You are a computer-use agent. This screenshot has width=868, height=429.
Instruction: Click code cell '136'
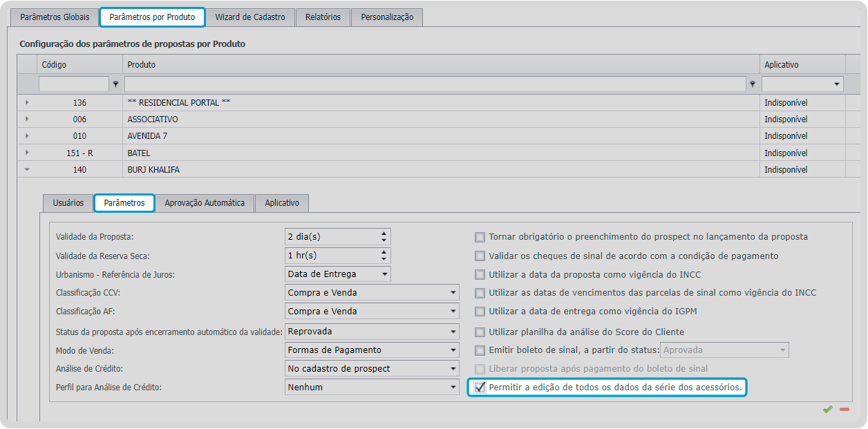pyautogui.click(x=79, y=102)
